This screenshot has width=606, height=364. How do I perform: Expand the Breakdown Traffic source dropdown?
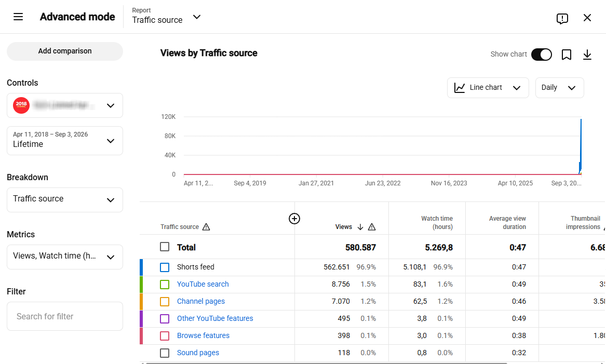tap(65, 200)
